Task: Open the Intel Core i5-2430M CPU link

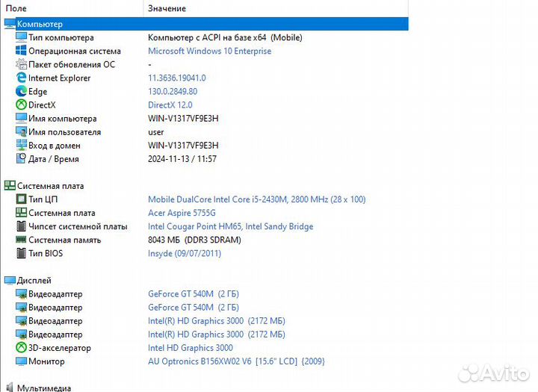Action: [x=256, y=199]
